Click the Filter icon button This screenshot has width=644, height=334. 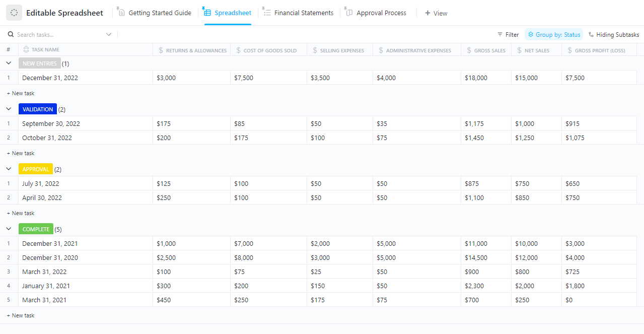[500, 35]
